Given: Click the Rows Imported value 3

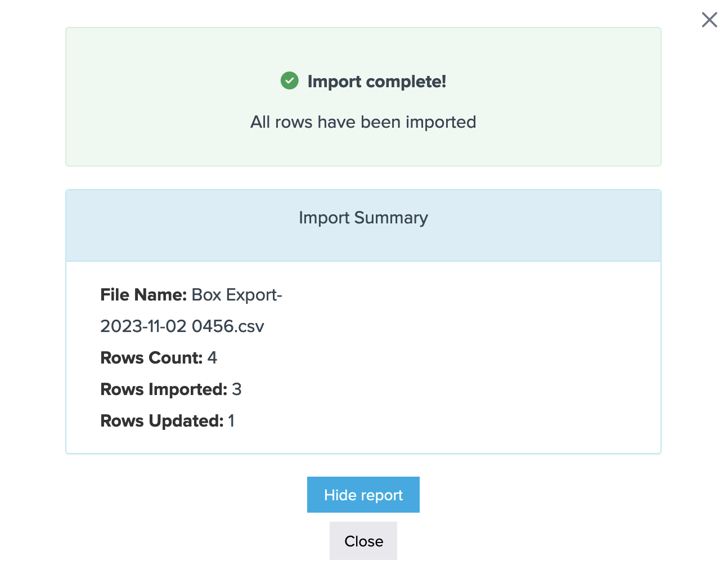Looking at the screenshot, I should 237,389.
